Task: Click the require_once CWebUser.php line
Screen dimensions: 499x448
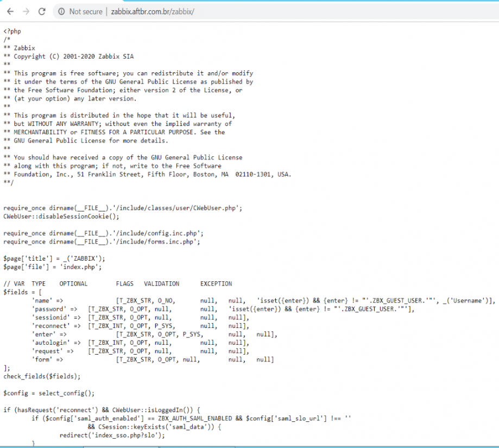Action: coord(123,208)
